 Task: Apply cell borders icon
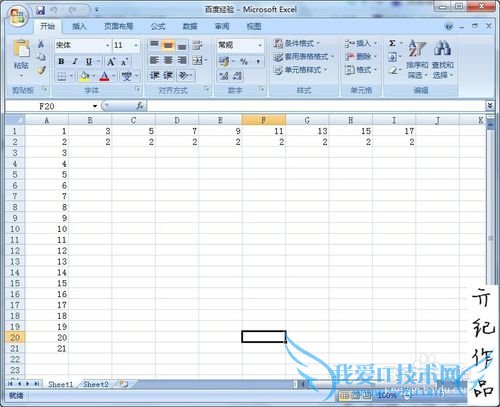(62, 76)
